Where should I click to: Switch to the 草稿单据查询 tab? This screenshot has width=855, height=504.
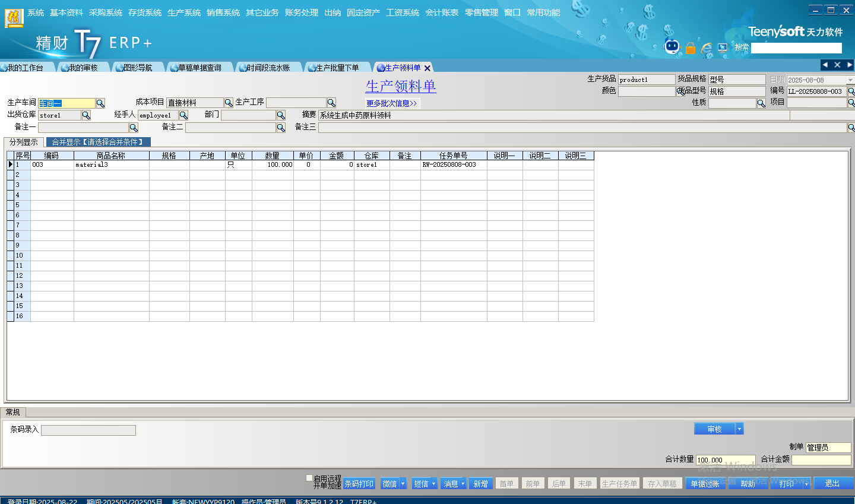tap(199, 68)
